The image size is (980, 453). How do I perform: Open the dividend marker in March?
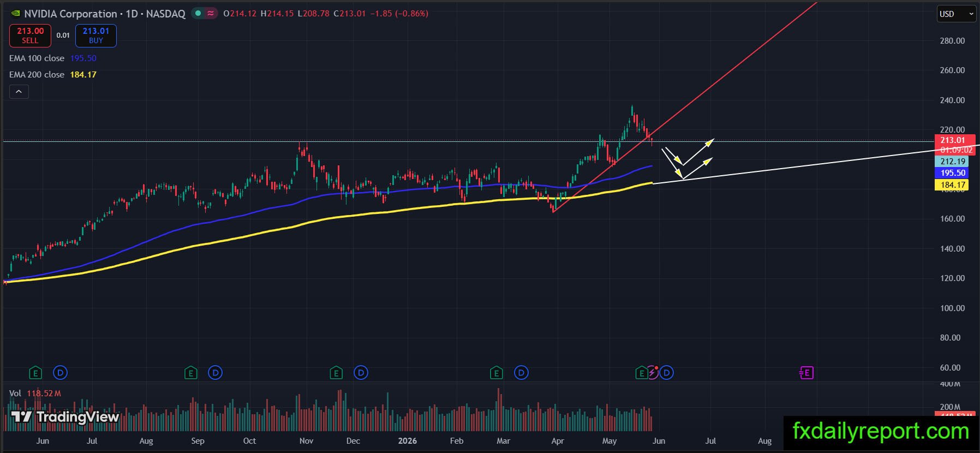click(521, 373)
